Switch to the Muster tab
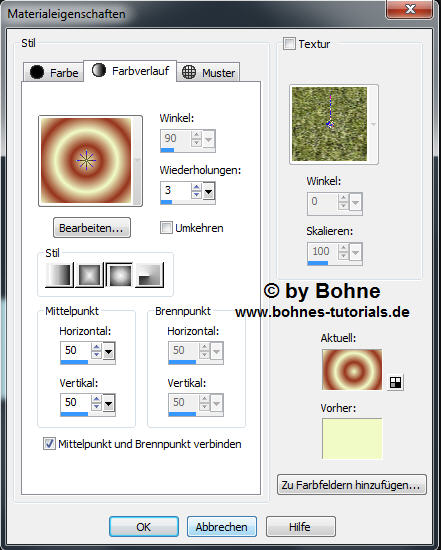The width and height of the screenshot is (441, 550). 208,72
